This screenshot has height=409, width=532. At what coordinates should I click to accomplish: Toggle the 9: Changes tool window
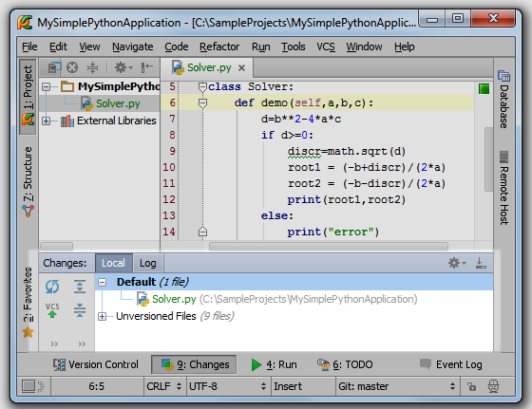(x=194, y=364)
